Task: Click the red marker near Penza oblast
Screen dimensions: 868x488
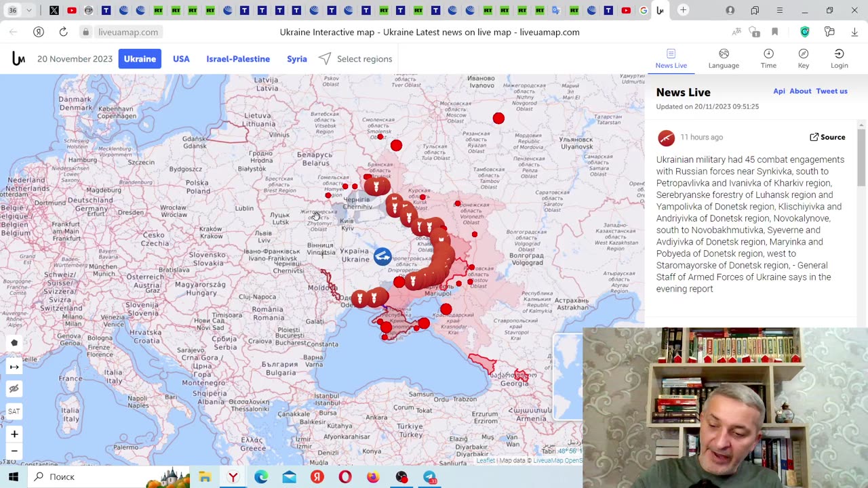Action: 498,119
